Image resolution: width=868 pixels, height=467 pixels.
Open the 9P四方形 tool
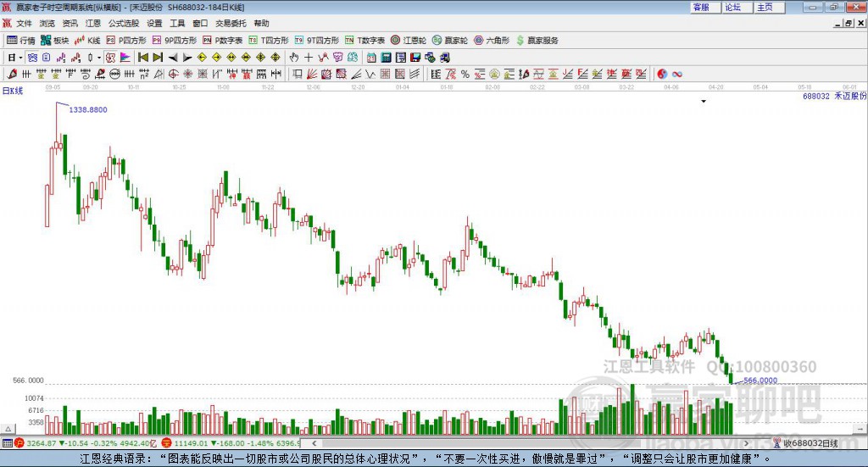tap(174, 41)
